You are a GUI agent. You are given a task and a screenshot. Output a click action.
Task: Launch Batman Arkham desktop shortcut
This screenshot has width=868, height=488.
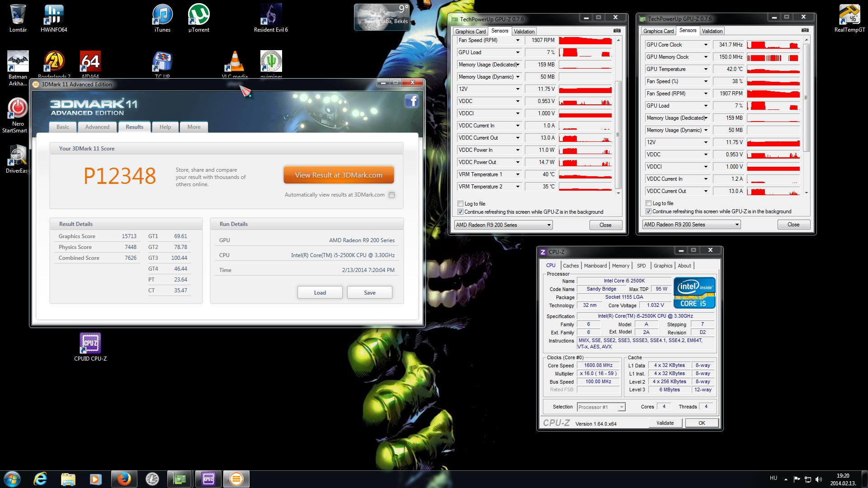tap(18, 68)
